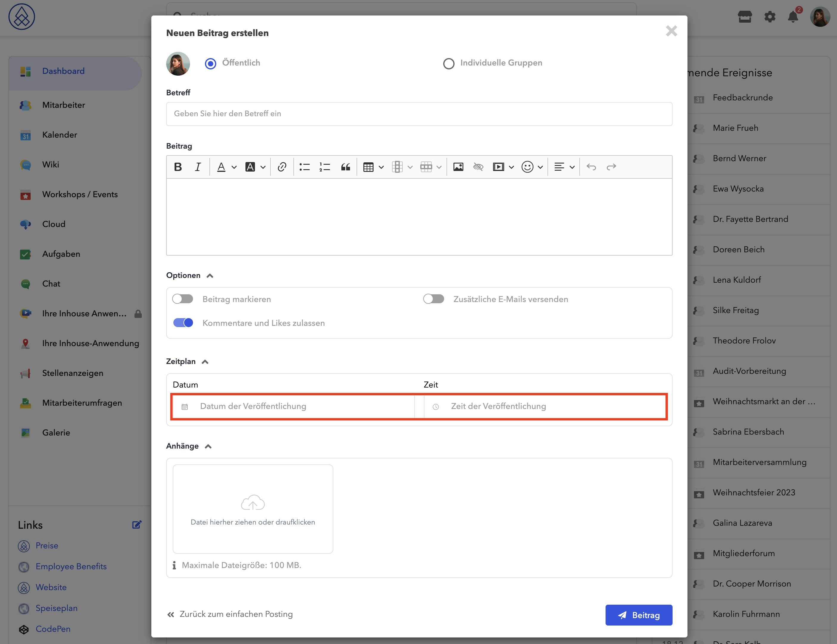
Task: Open the Employee Benefits link
Action: click(x=71, y=566)
